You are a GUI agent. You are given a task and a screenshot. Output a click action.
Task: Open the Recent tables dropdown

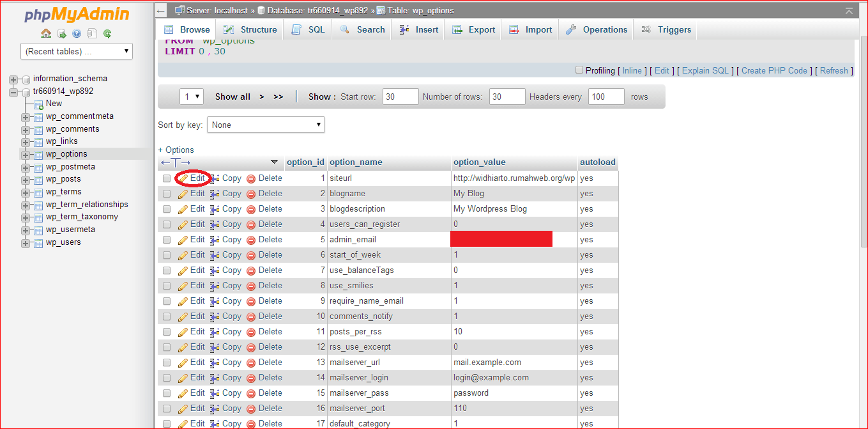[77, 51]
